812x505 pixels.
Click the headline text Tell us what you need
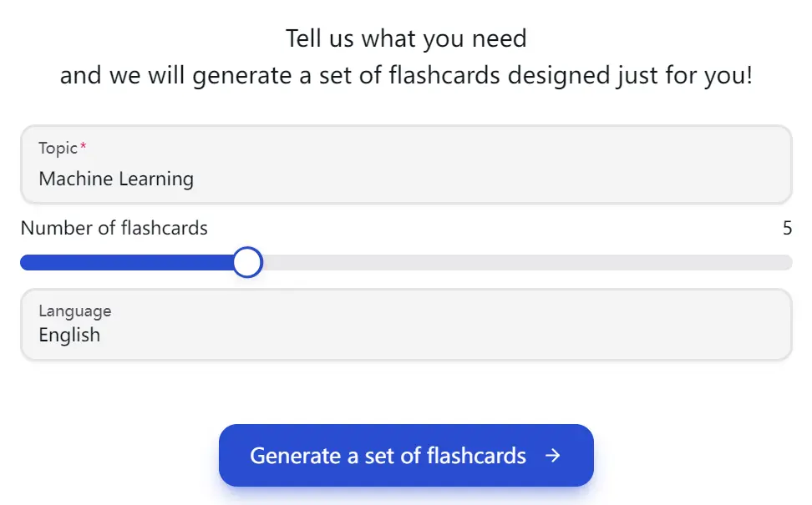pyautogui.click(x=406, y=38)
